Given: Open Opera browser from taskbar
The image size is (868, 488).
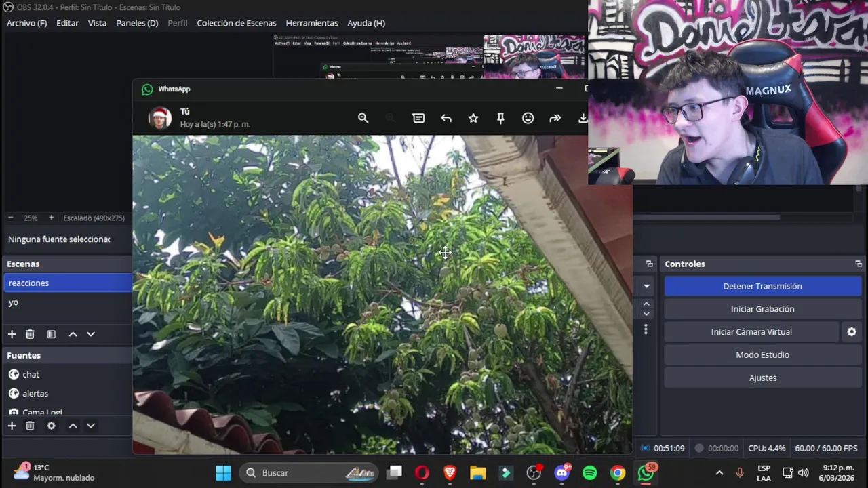Looking at the screenshot, I should [422, 472].
